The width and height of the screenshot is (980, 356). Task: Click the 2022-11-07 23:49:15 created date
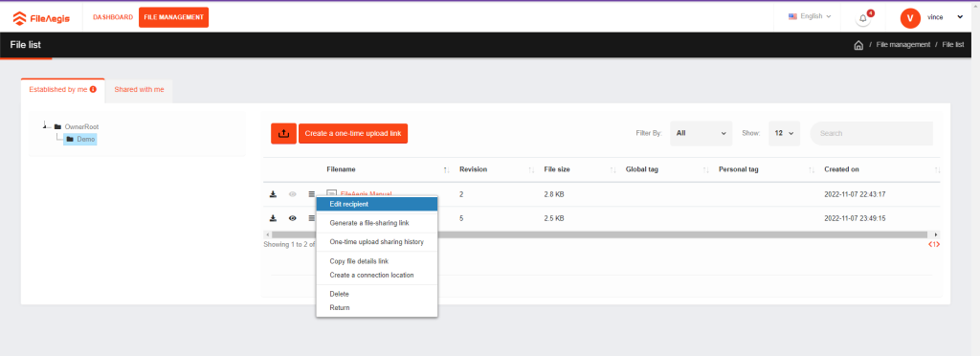855,218
